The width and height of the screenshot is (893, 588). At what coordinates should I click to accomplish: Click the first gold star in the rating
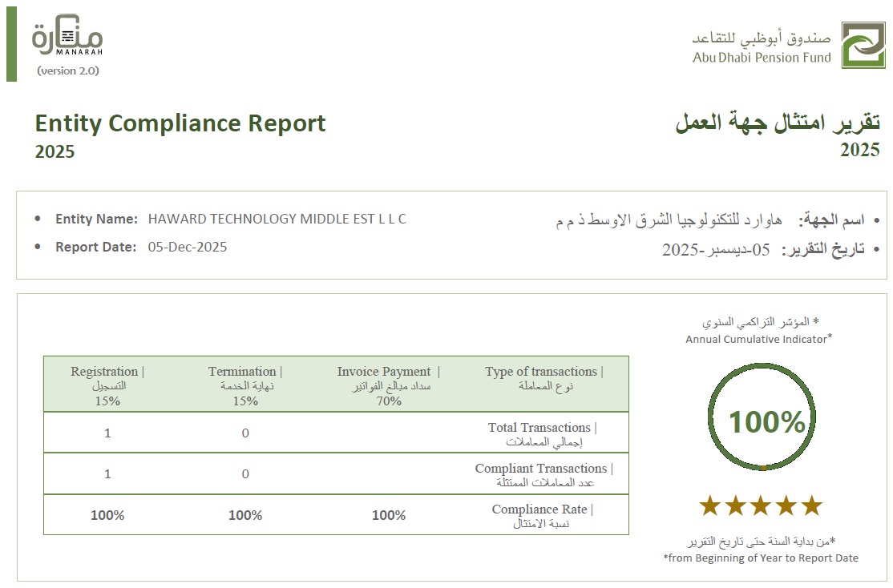point(709,505)
